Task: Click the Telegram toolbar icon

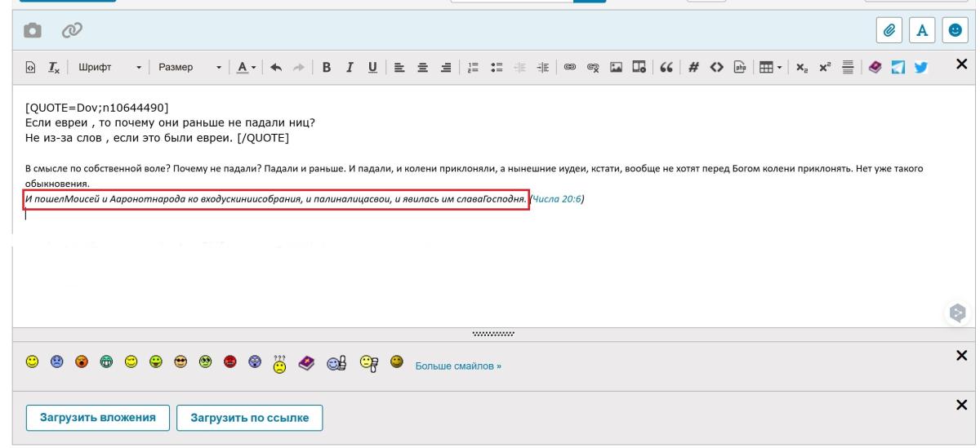Action: click(897, 67)
